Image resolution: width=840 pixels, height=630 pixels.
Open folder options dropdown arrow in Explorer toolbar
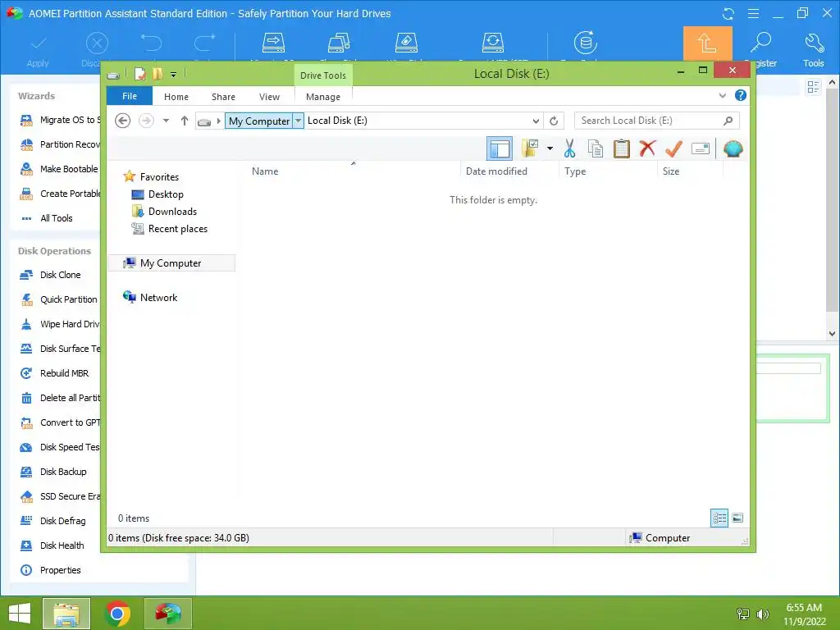coord(550,148)
